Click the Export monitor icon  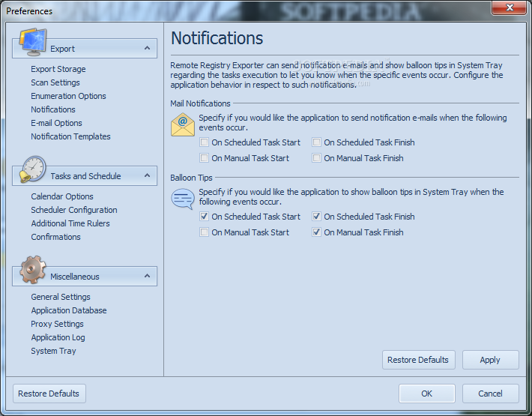(33, 42)
